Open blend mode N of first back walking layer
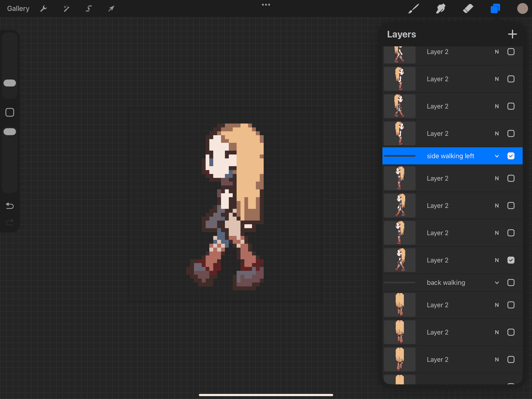This screenshot has width=532, height=399. pyautogui.click(x=497, y=305)
